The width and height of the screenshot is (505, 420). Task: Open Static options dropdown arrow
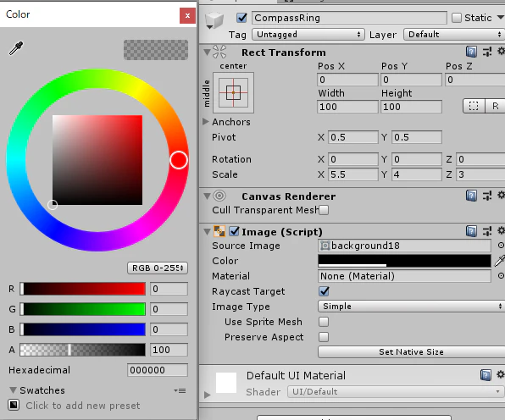(501, 18)
